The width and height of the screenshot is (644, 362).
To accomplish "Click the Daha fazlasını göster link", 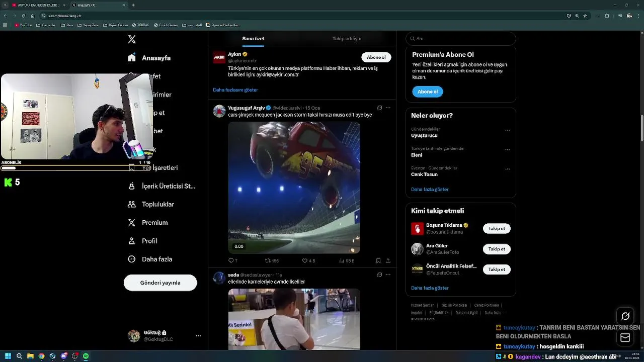I will 235,90.
